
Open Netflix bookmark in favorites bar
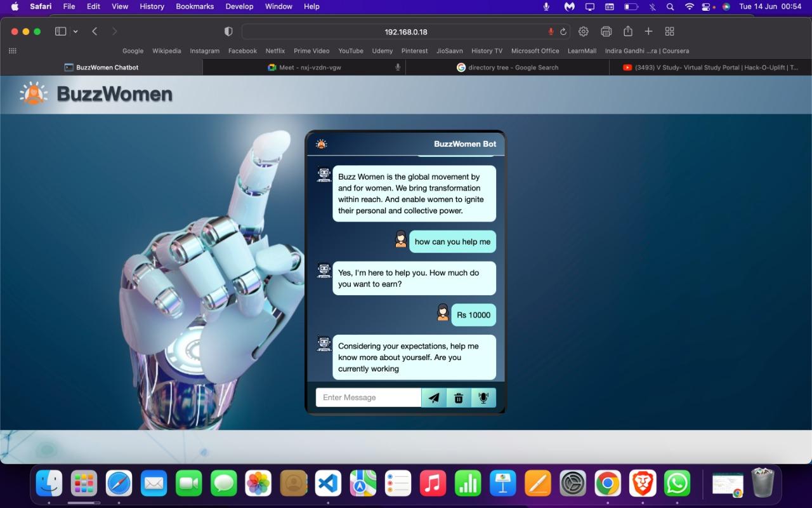275,51
